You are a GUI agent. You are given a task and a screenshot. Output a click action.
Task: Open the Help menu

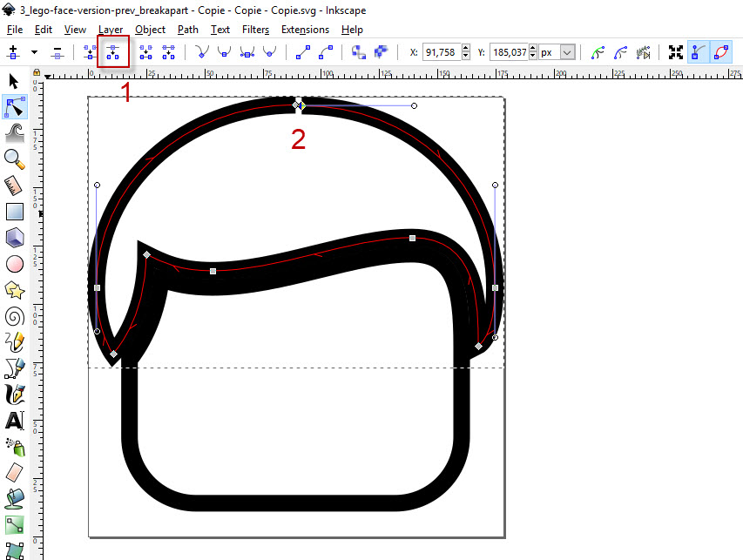pos(352,30)
